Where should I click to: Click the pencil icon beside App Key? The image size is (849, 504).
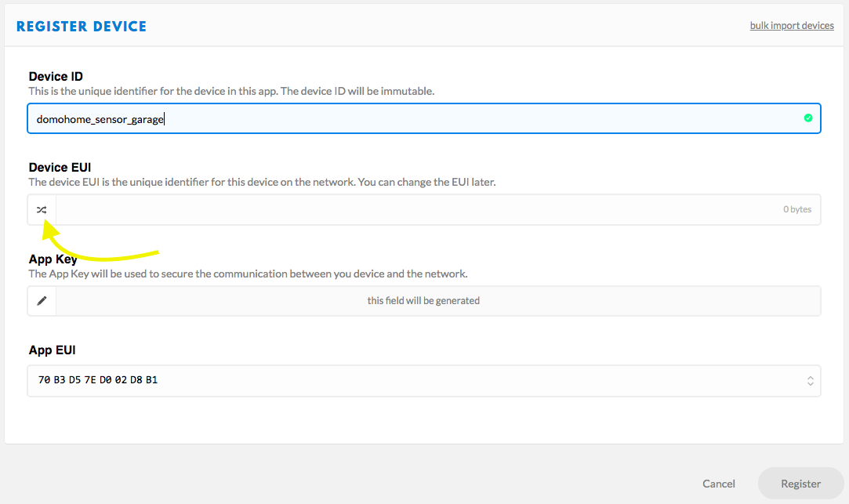click(x=42, y=301)
